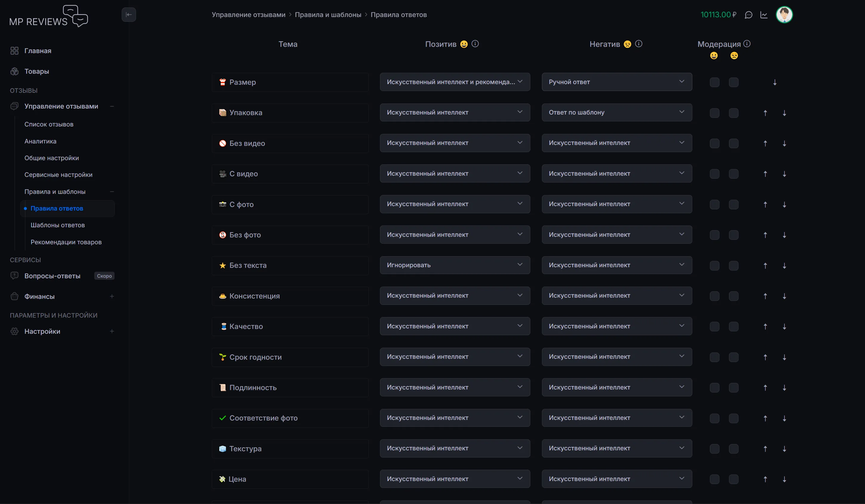Click the info icon next to Негатив
The image size is (865, 504).
[x=638, y=44]
